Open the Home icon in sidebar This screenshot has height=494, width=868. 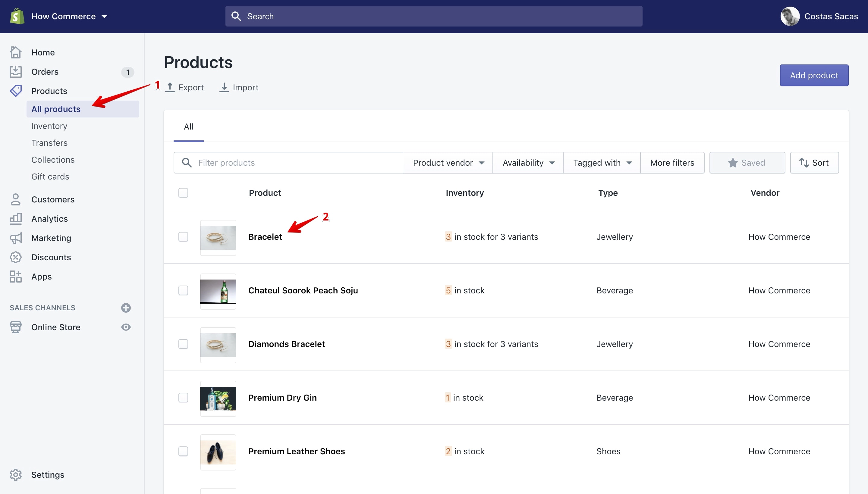tap(16, 52)
